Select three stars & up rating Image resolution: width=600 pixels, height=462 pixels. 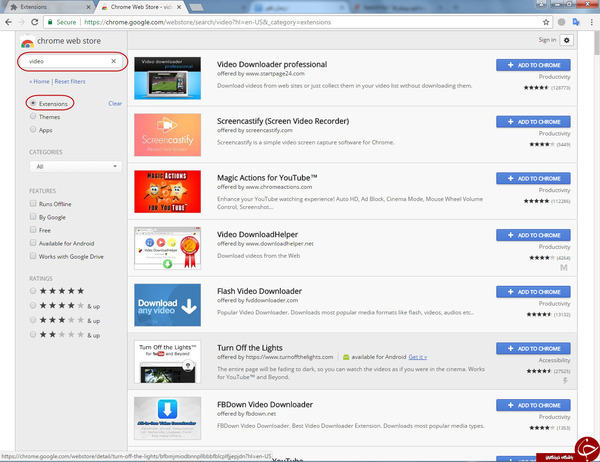point(33,320)
